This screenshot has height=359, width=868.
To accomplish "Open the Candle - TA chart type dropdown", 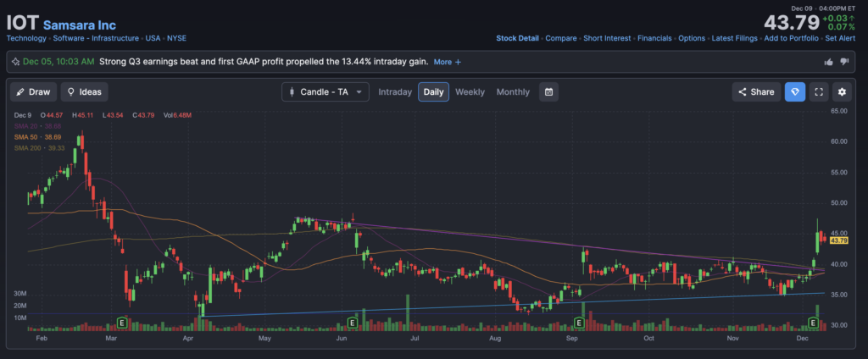I will (x=325, y=91).
